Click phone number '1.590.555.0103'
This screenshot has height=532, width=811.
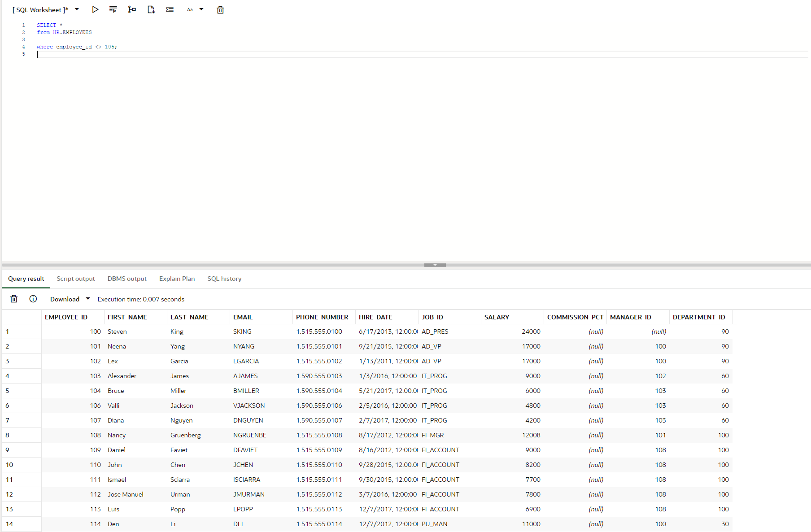(x=324, y=376)
